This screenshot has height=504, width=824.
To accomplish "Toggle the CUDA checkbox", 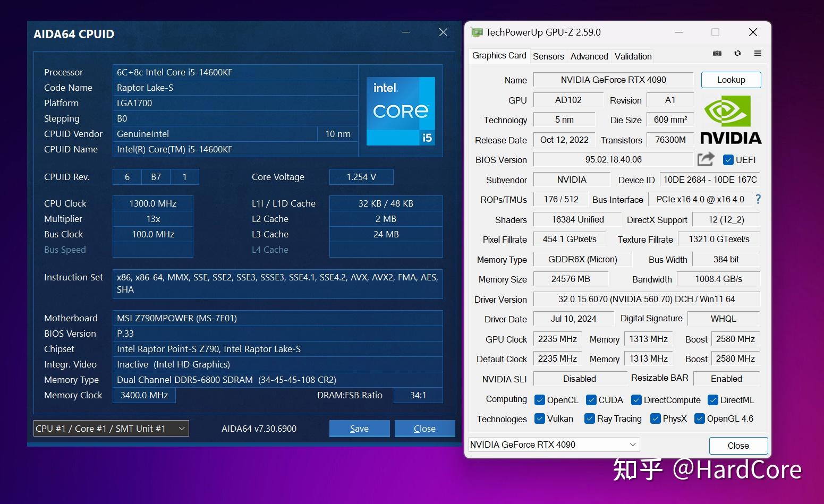I will [591, 400].
